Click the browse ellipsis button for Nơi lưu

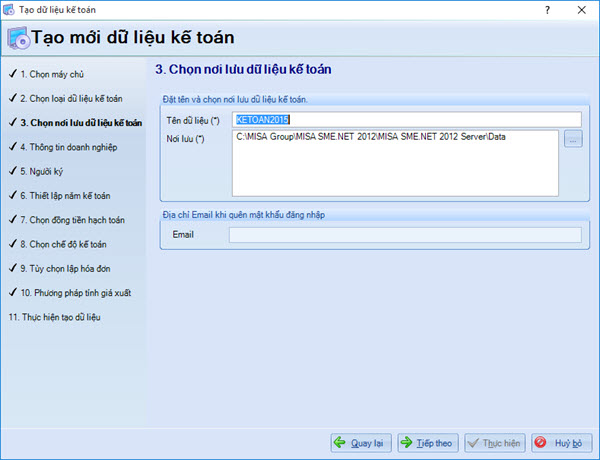click(572, 140)
